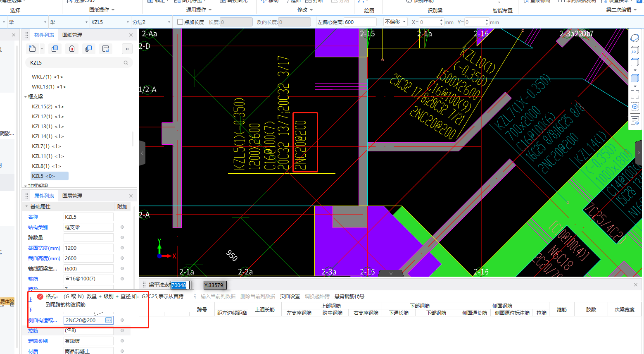Select KZL12(1) in component tree
Screen dimensions: 644x354
tap(48, 116)
